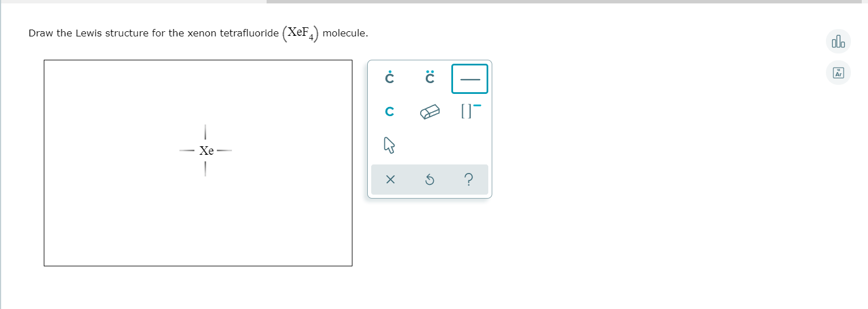Open the Ar periodic table icon
868x309 pixels.
838,73
